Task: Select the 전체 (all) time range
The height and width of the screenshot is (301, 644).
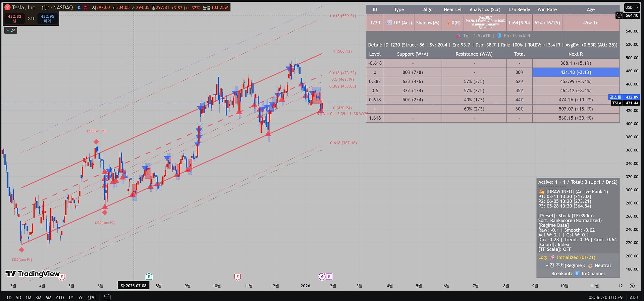Action: point(91,297)
